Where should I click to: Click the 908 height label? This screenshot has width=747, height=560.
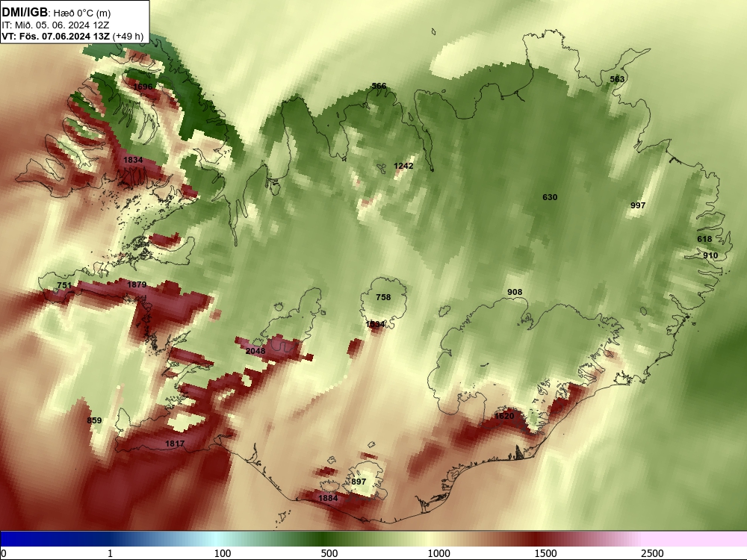point(515,292)
